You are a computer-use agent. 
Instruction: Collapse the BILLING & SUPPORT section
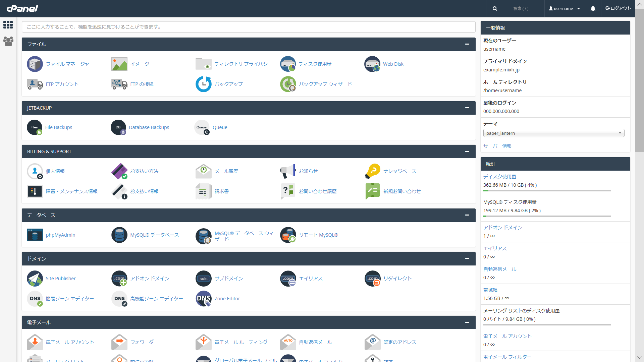pos(467,152)
